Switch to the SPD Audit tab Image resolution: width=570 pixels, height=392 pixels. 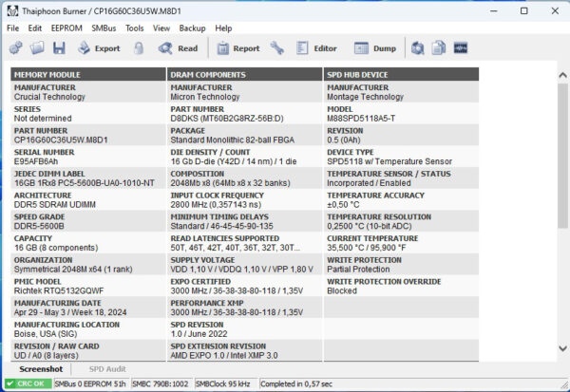pos(107,369)
